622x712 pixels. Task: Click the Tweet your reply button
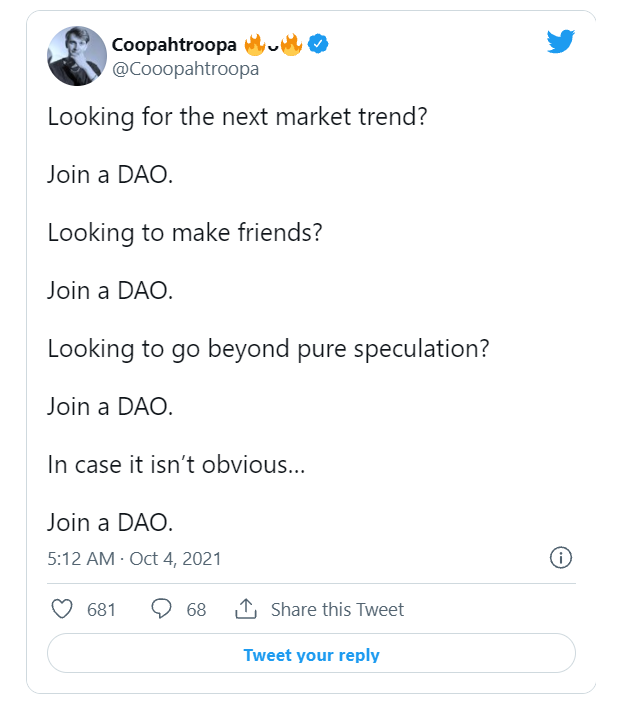(x=311, y=653)
